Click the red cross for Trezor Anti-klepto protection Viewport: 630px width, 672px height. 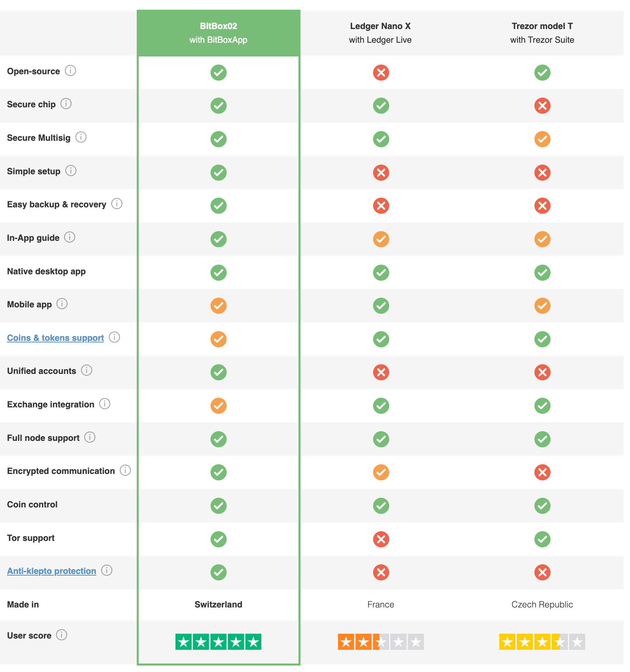coord(542,572)
